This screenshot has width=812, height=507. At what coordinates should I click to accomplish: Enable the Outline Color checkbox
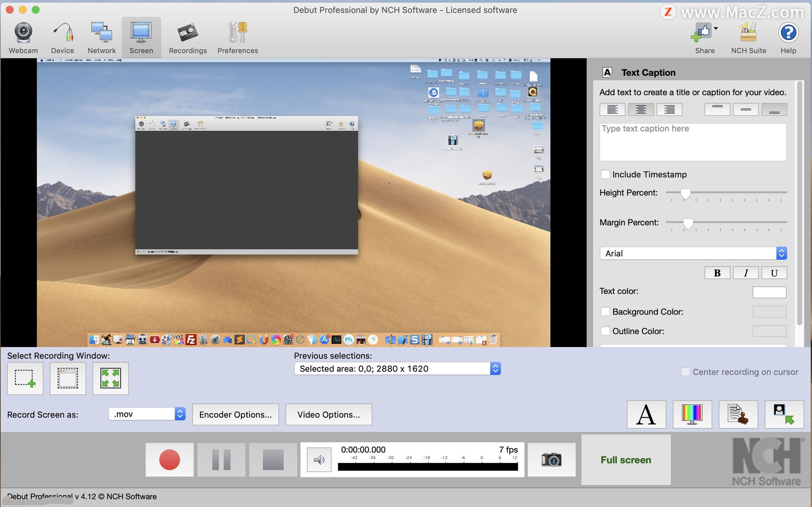[x=605, y=331]
